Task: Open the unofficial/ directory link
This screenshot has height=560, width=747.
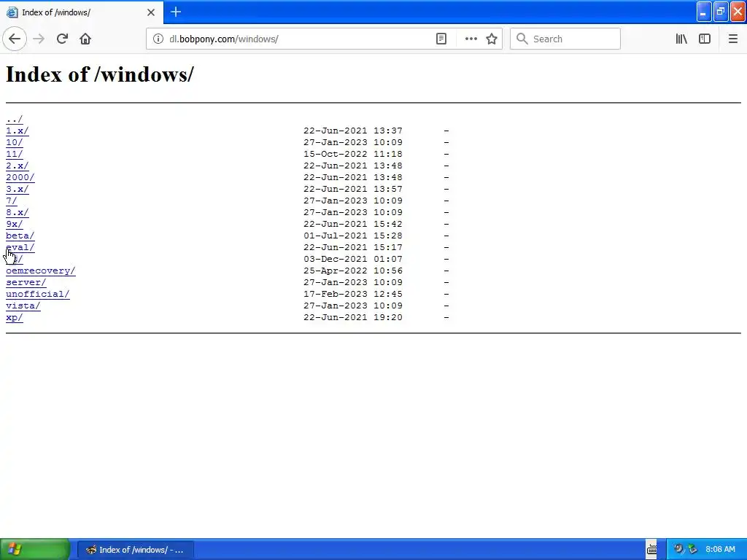Action: [x=38, y=294]
